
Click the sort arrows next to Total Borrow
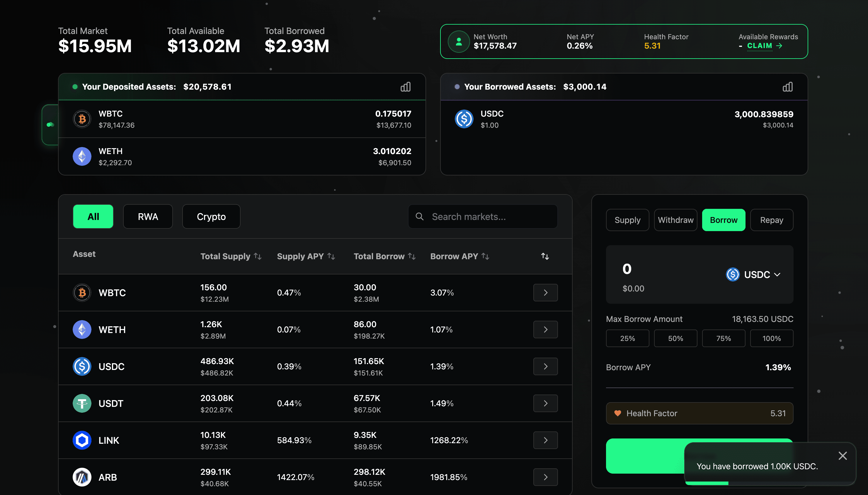(412, 256)
